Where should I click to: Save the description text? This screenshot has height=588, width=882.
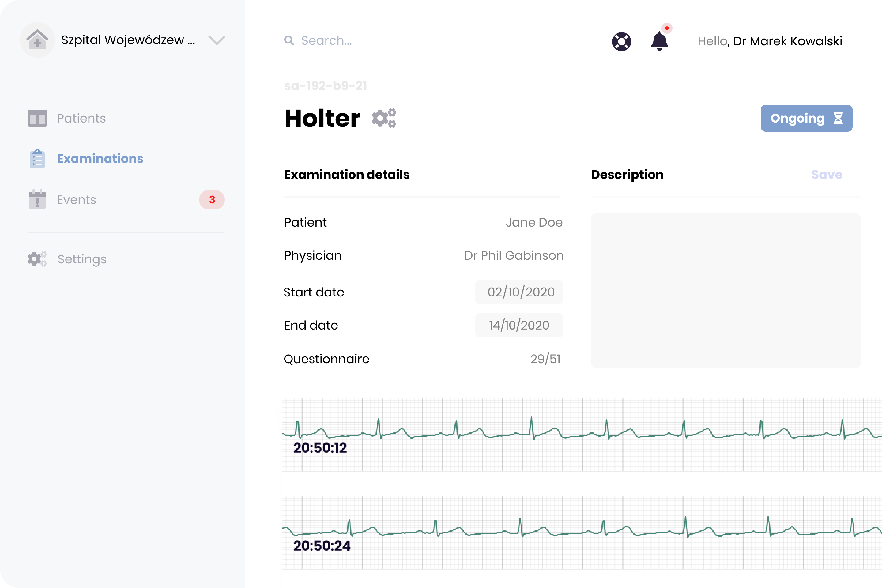827,174
